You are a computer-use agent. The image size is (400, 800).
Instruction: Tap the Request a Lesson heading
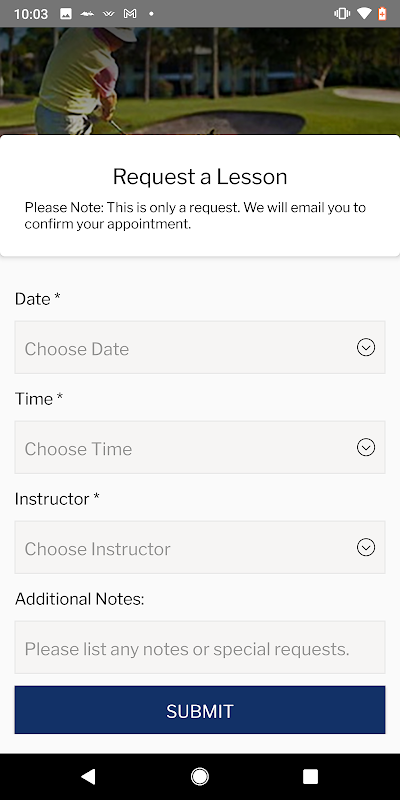200,177
